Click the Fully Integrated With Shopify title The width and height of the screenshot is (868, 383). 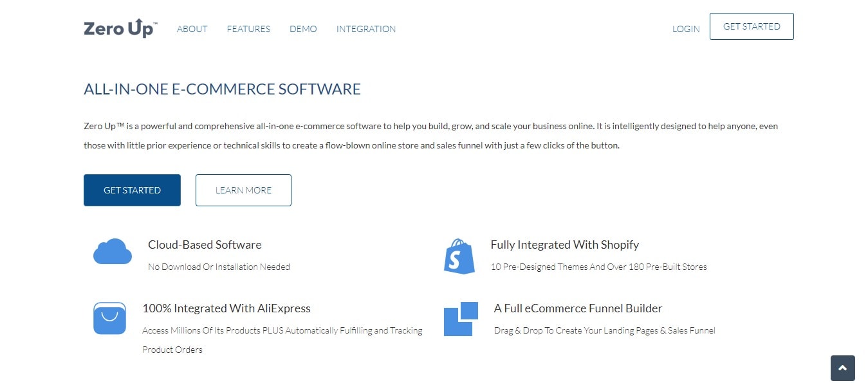(x=564, y=245)
